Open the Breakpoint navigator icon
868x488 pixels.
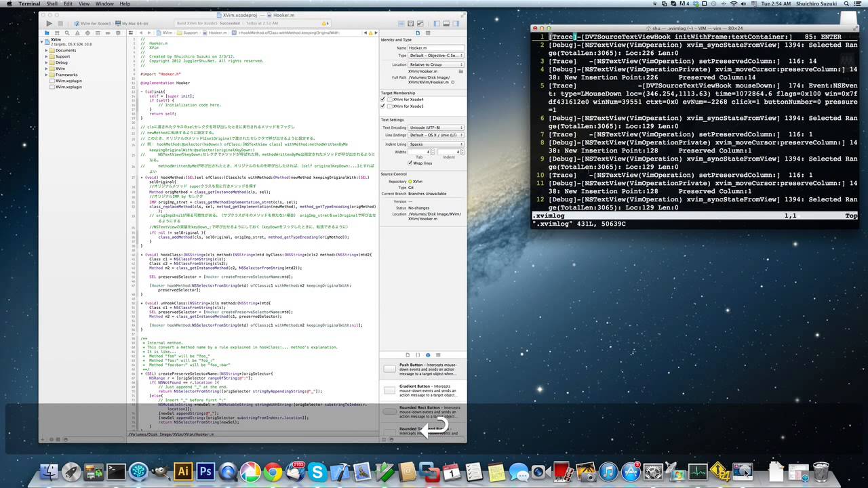click(108, 33)
